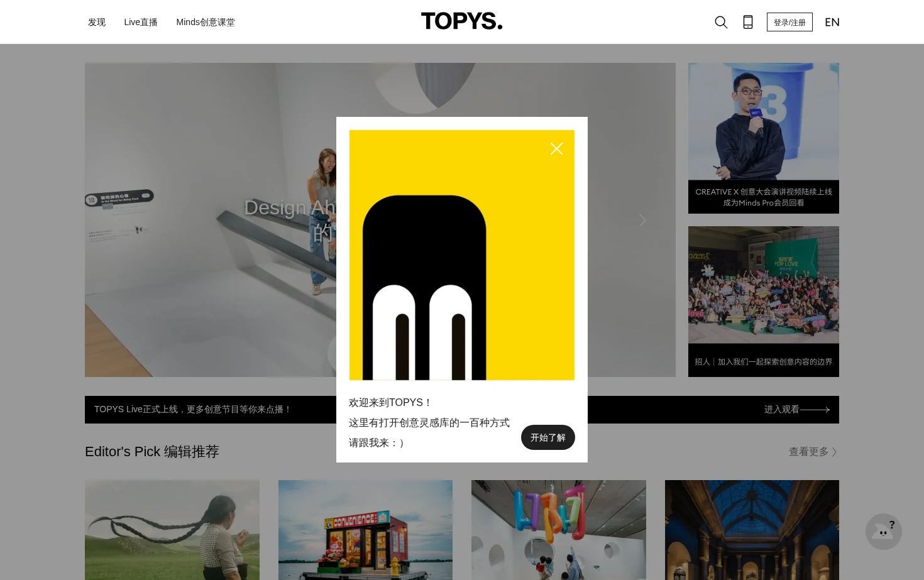924x580 pixels.
Task: Close the welcome popup with the X
Action: pyautogui.click(x=556, y=148)
